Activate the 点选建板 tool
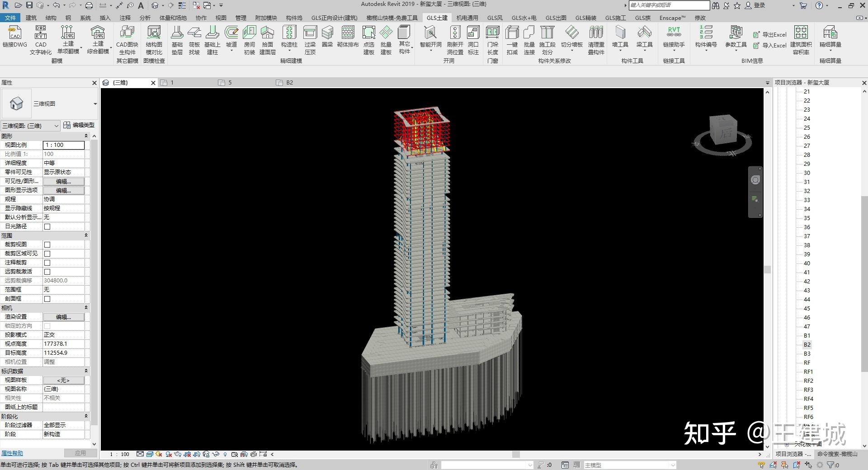This screenshot has width=868, height=470. 369,40
